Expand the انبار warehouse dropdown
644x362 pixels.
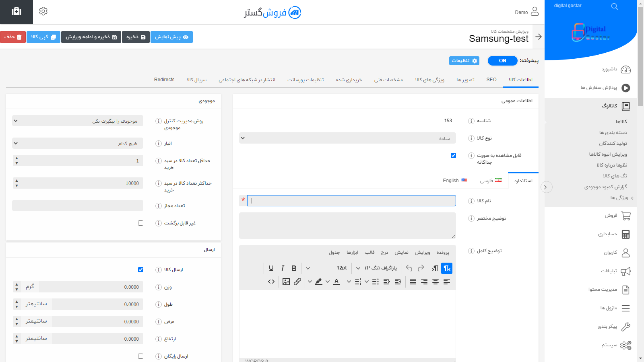(78, 143)
